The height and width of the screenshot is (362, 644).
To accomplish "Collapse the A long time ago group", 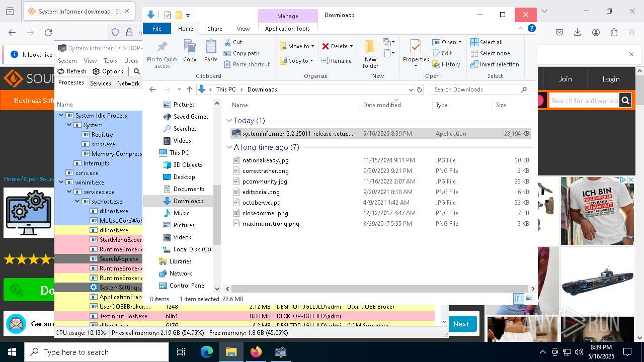I will pos(229,147).
